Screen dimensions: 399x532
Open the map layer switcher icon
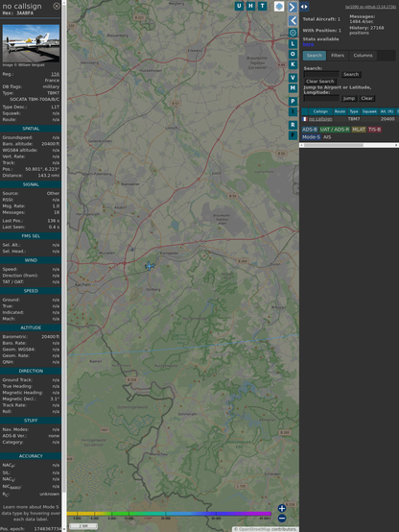tap(279, 7)
